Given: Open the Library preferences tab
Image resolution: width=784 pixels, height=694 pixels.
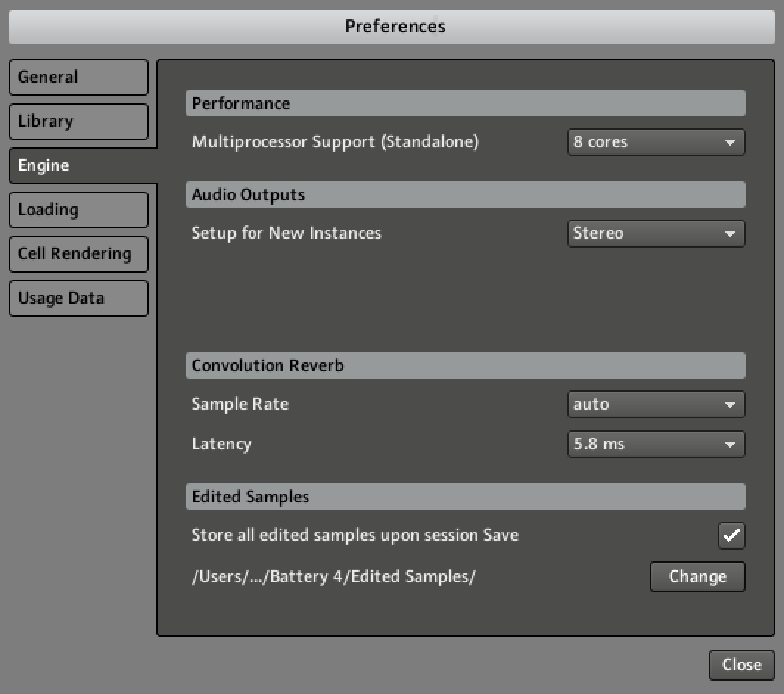Looking at the screenshot, I should pyautogui.click(x=78, y=122).
